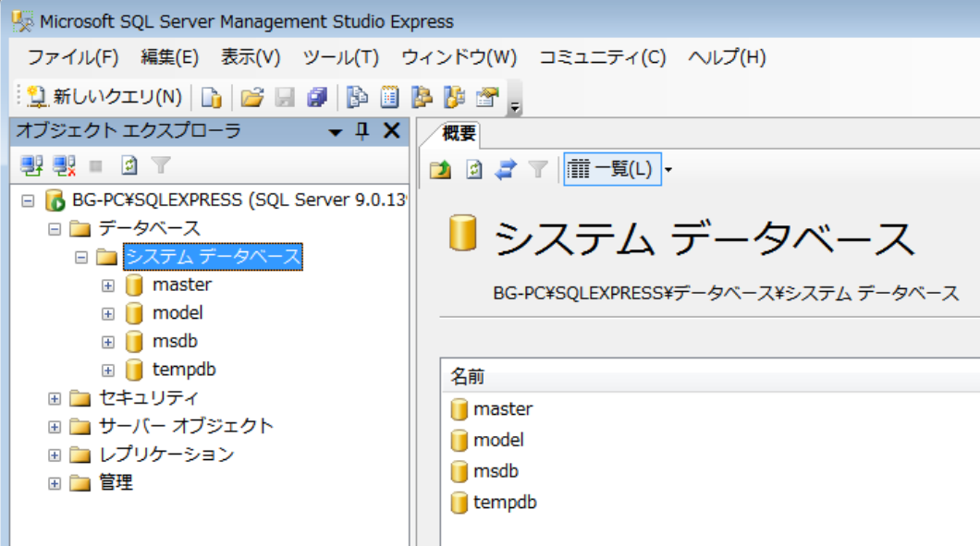Select model in the summary list
The image size is (980, 546).
pyautogui.click(x=498, y=441)
